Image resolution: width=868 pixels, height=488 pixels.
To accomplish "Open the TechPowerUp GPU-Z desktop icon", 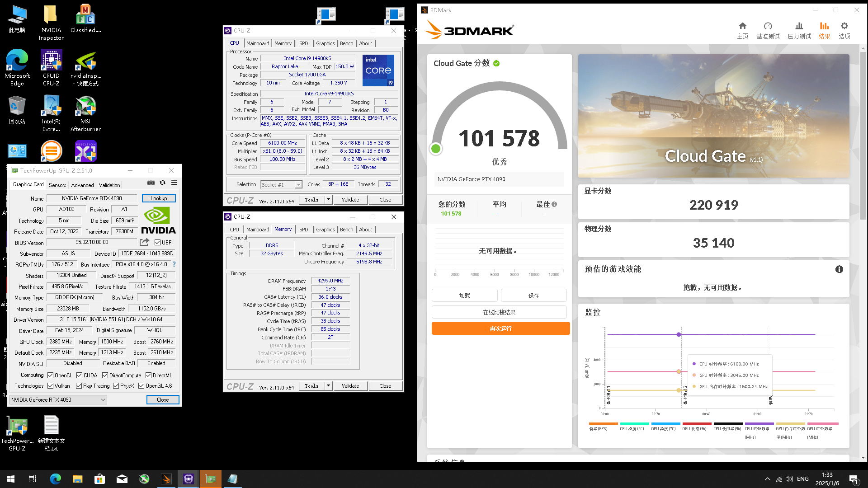I will coord(17,434).
